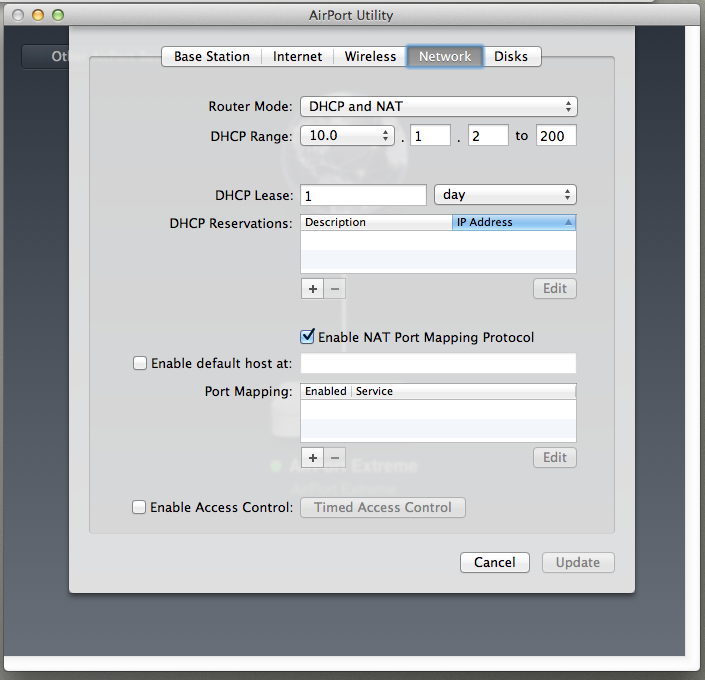705x680 pixels.
Task: Click the default host address field
Action: 438,363
